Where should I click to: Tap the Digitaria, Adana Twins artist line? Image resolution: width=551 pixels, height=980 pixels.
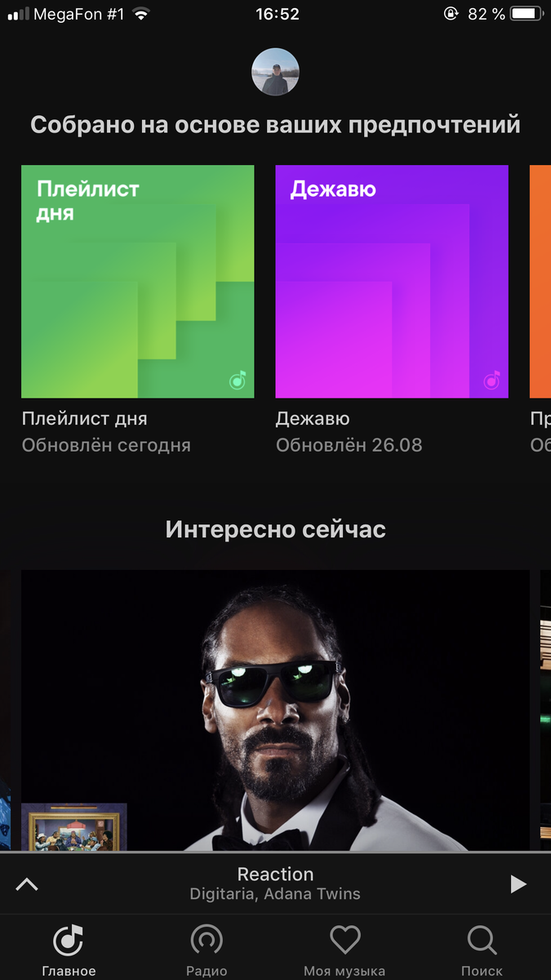[x=275, y=894]
